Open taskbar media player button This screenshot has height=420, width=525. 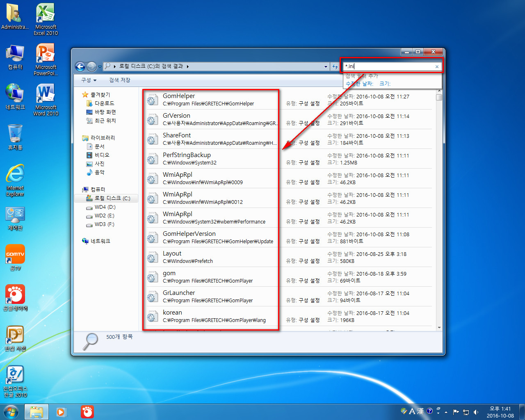[61, 412]
